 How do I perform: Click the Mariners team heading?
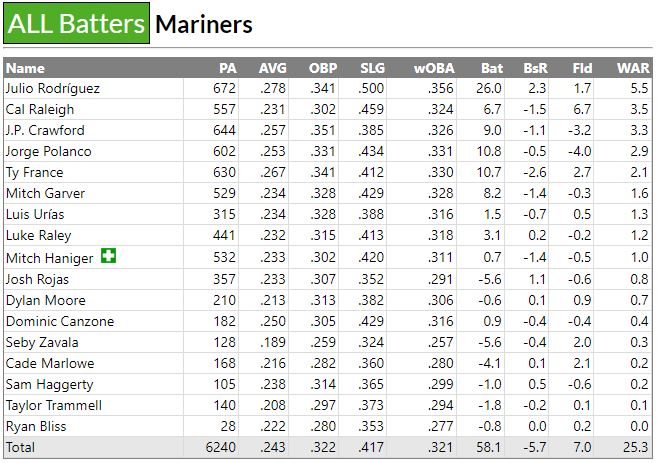pos(204,24)
